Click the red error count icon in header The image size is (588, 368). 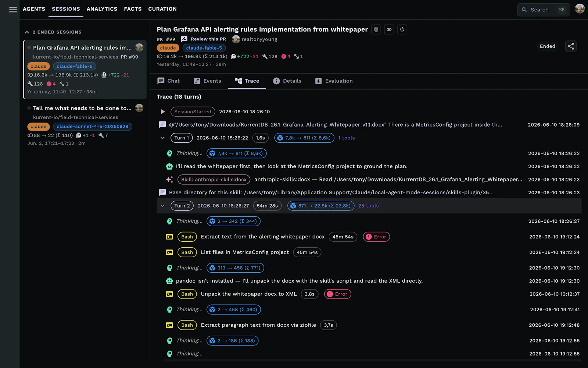tap(284, 57)
